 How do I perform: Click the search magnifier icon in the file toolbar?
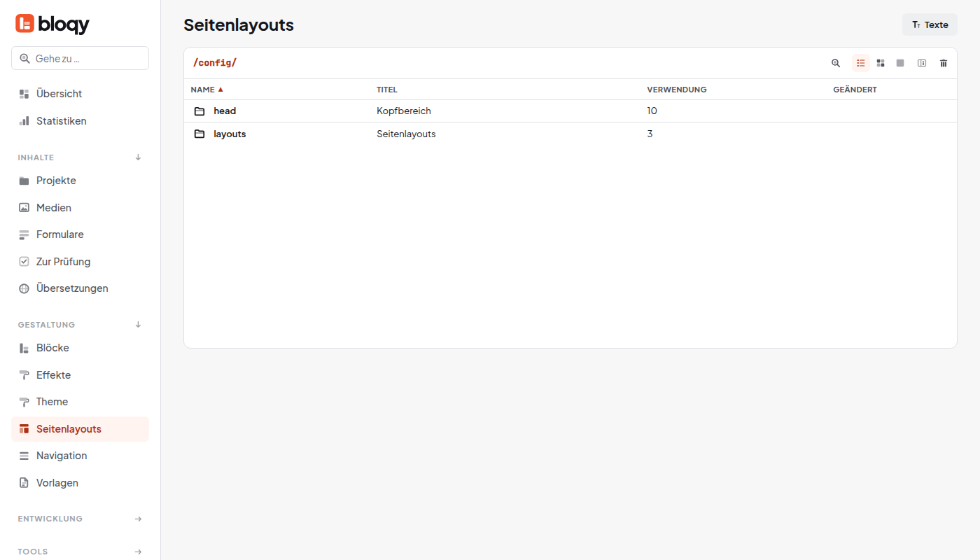tap(836, 63)
